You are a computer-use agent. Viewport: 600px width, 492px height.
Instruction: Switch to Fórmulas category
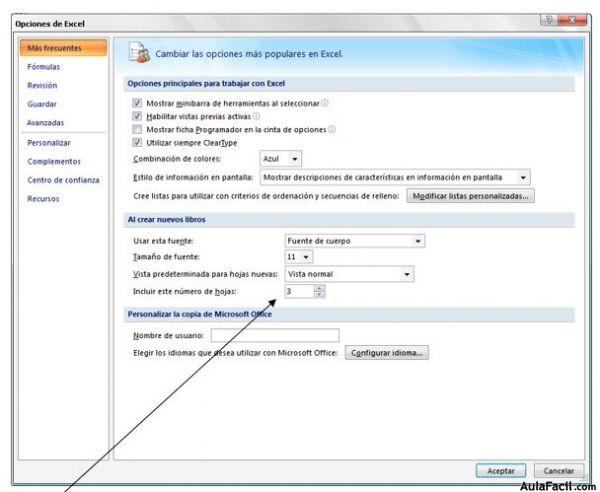click(x=43, y=67)
